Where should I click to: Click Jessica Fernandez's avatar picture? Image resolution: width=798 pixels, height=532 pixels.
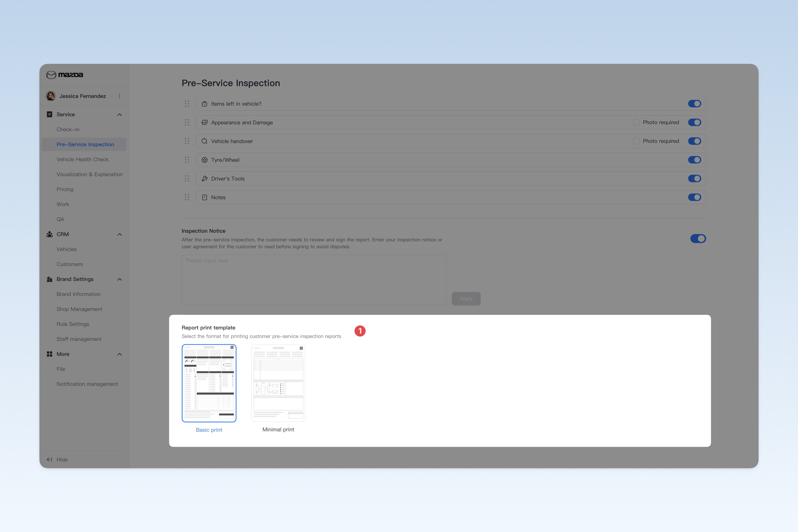[51, 96]
